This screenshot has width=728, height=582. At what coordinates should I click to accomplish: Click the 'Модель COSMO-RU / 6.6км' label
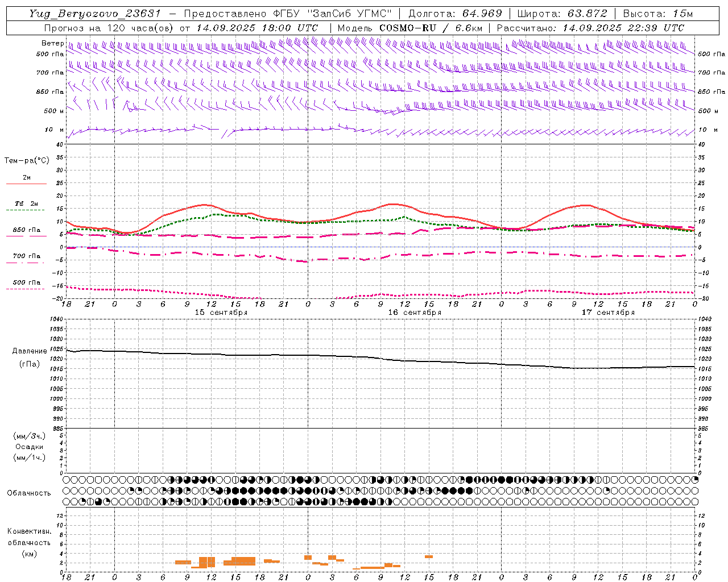click(x=409, y=28)
